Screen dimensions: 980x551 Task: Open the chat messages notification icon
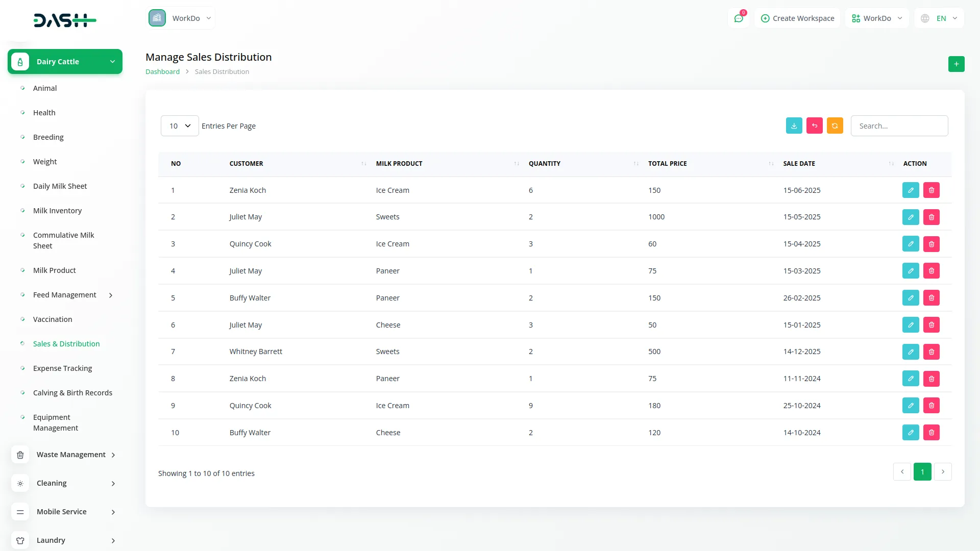point(738,18)
